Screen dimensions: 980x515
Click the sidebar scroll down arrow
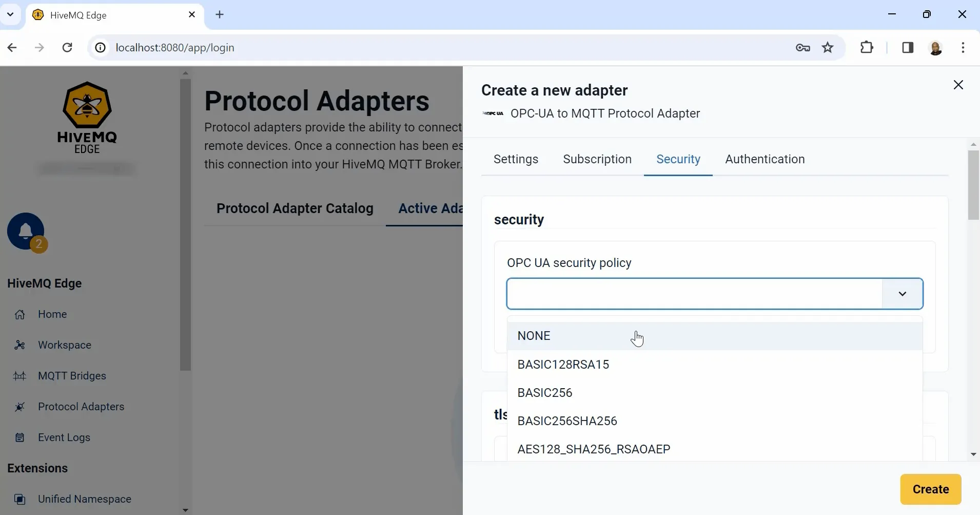185,510
